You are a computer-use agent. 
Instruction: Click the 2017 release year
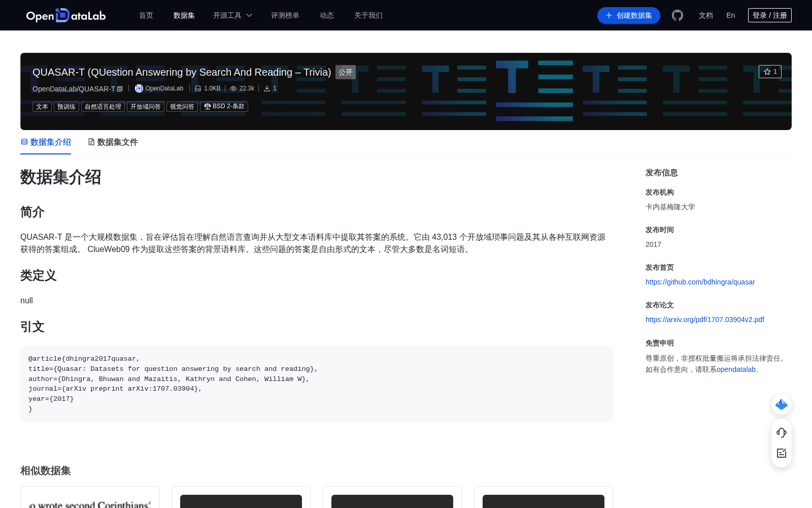[653, 244]
